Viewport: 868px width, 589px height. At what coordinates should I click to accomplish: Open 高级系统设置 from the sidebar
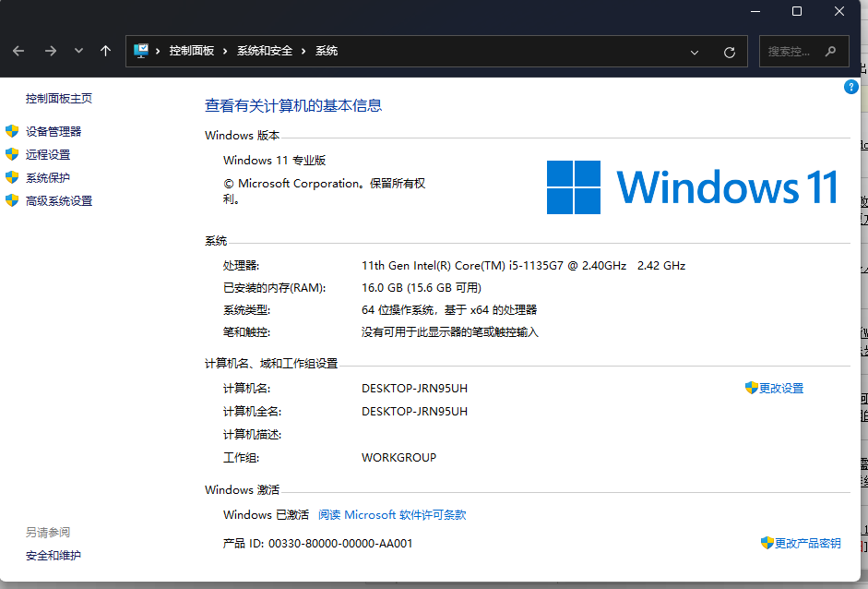[58, 200]
